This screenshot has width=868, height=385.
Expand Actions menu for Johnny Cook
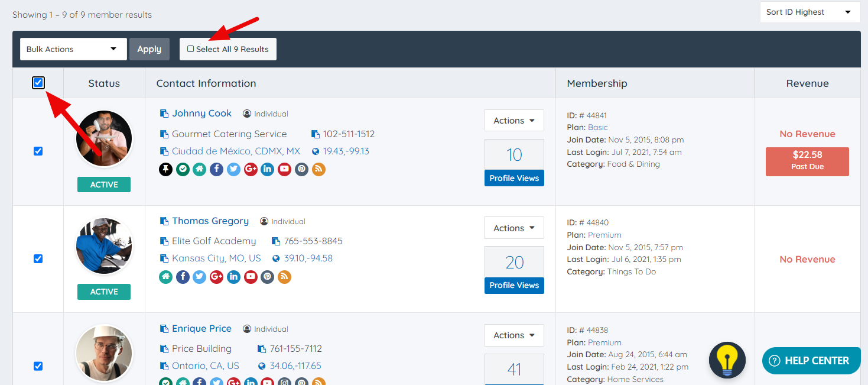tap(514, 121)
